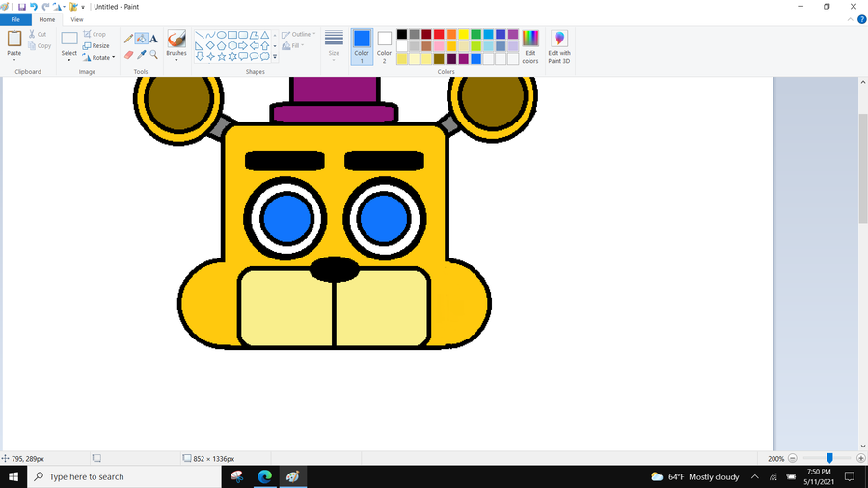Open the Brushes dropdown arrow
This screenshot has height=488, width=868.
[176, 60]
